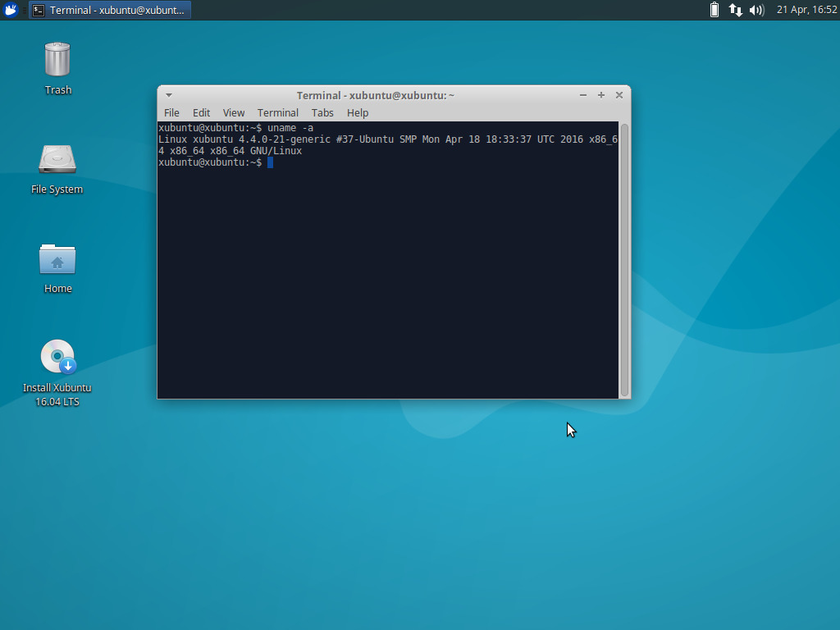Open the Edit menu
840x630 pixels.
[201, 112]
